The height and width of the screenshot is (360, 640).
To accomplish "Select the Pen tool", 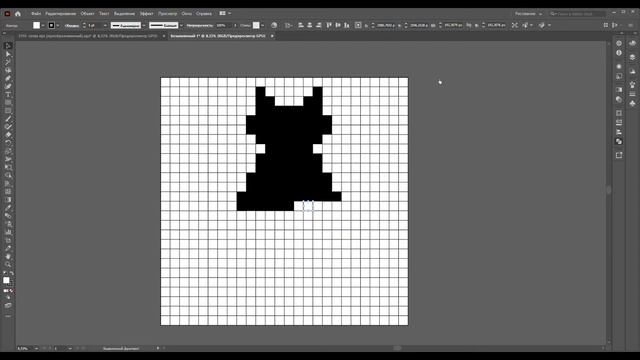I will [x=8, y=78].
